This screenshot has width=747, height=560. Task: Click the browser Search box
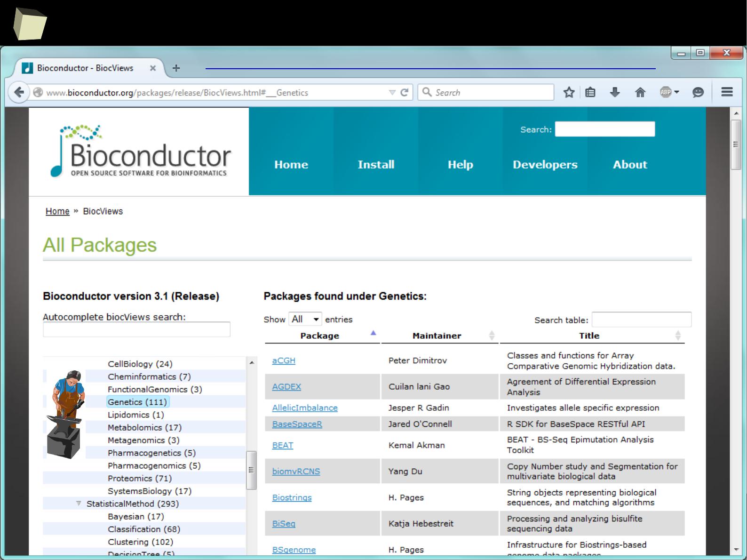[486, 92]
